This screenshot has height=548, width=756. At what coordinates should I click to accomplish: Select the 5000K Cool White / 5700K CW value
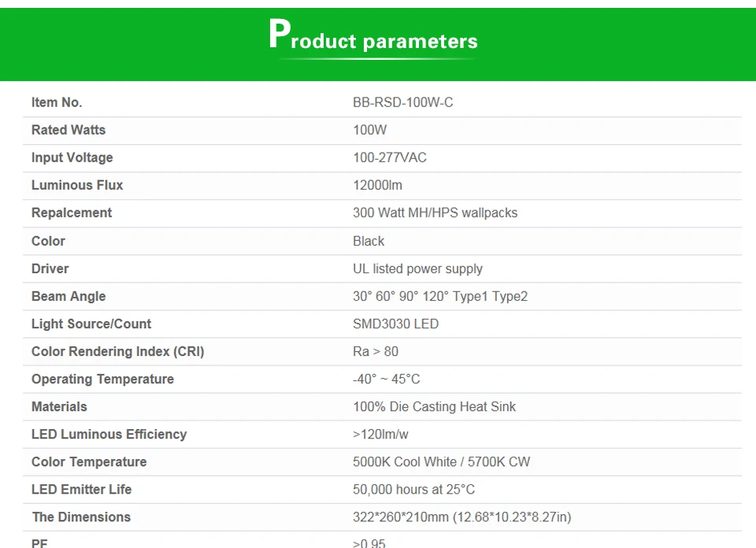[x=441, y=461]
